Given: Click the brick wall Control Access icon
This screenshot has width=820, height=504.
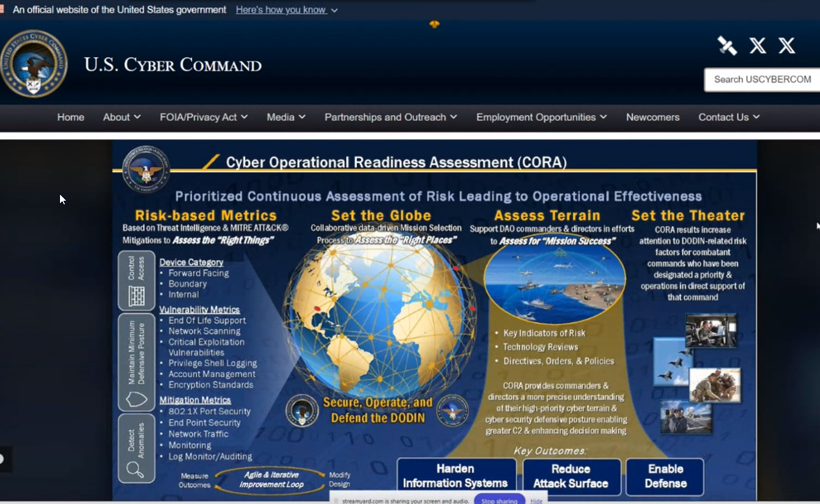Looking at the screenshot, I should (x=137, y=295).
